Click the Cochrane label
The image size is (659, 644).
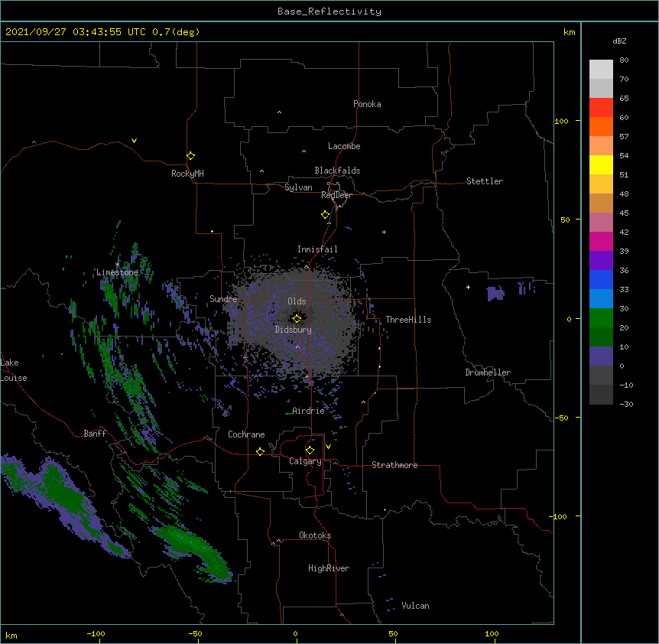pyautogui.click(x=246, y=434)
